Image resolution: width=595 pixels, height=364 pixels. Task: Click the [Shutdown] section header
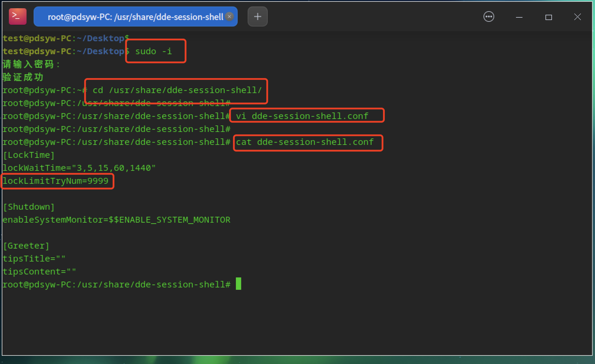tap(29, 207)
